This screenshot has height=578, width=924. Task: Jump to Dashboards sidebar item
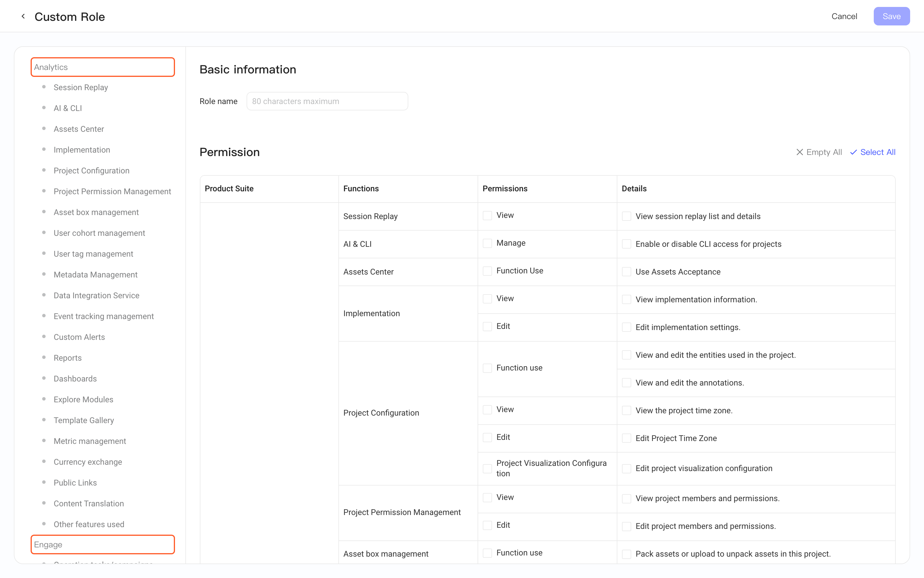click(75, 379)
